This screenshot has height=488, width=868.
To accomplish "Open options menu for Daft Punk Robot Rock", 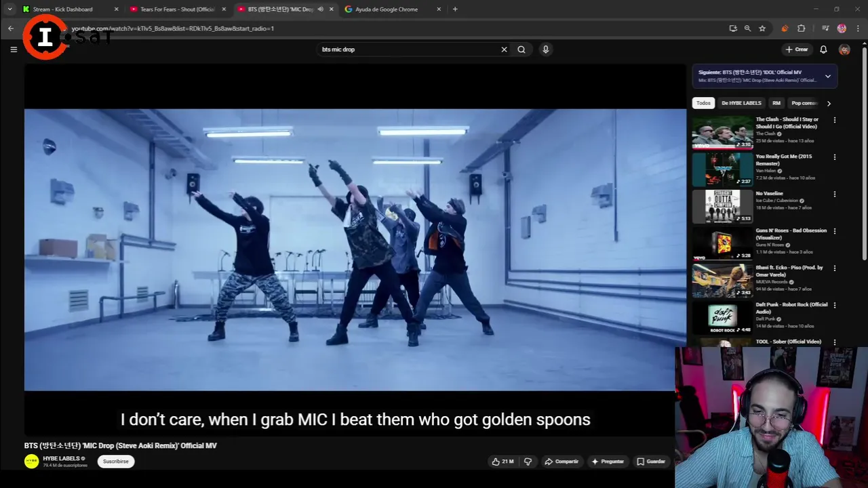I will pyautogui.click(x=835, y=305).
